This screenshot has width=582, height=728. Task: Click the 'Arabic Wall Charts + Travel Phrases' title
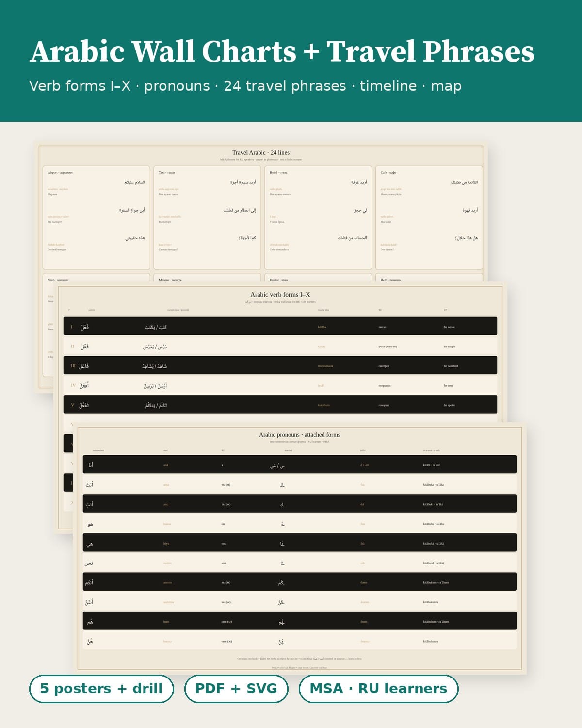pyautogui.click(x=282, y=51)
